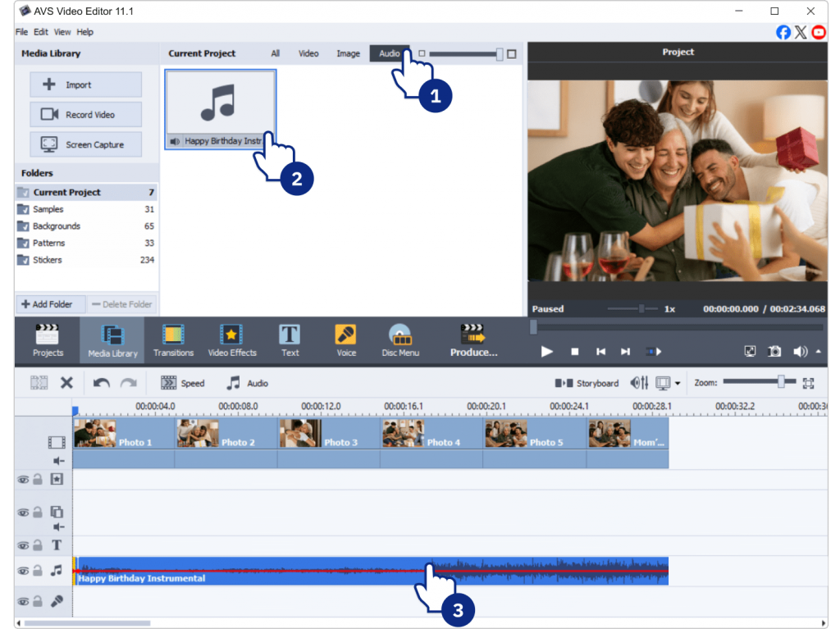Lock the video overlay track
Viewport: 840px width, 629px height.
[38, 513]
